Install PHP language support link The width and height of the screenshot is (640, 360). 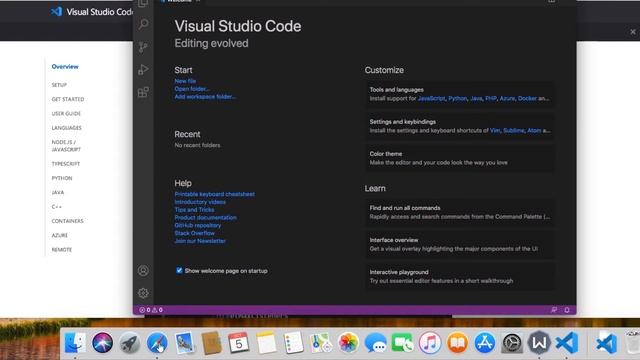491,98
